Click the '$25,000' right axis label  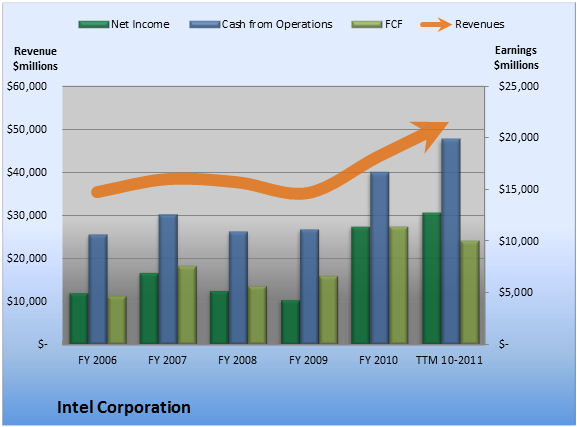click(x=518, y=86)
